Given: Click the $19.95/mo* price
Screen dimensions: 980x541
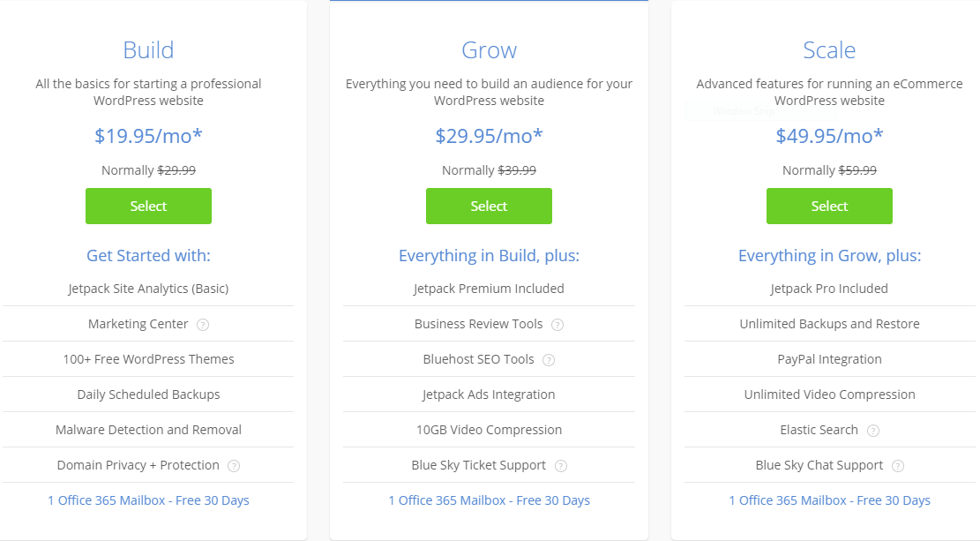Looking at the screenshot, I should 148,136.
